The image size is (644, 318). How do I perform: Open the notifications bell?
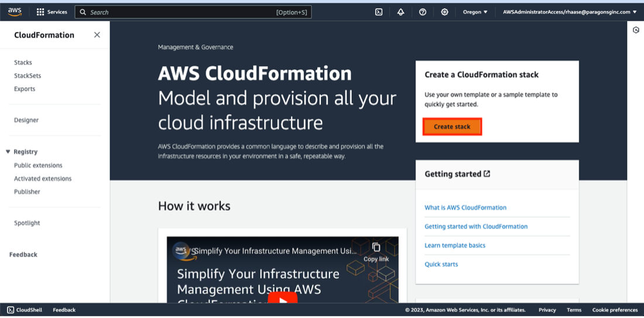pyautogui.click(x=401, y=12)
